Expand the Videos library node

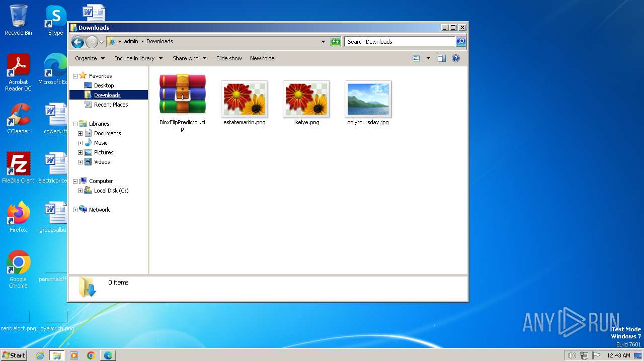pos(80,162)
